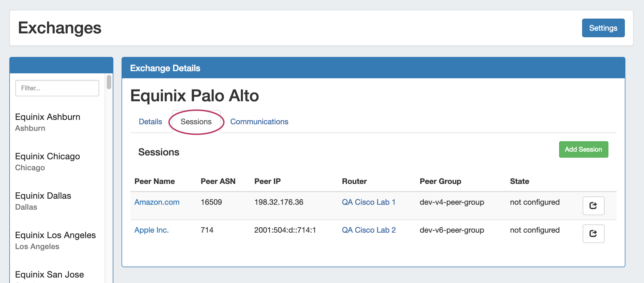The width and height of the screenshot is (644, 283).
Task: Click the Sessions section heading
Action: click(x=159, y=152)
